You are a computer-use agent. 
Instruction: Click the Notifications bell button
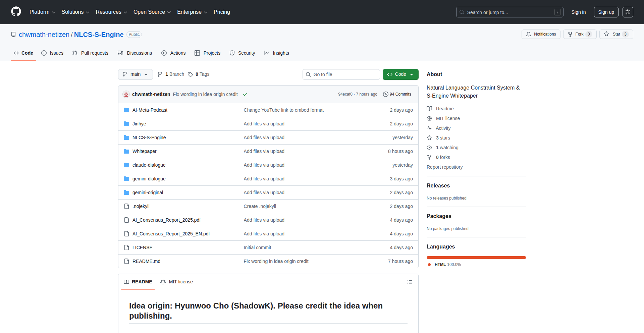click(541, 34)
